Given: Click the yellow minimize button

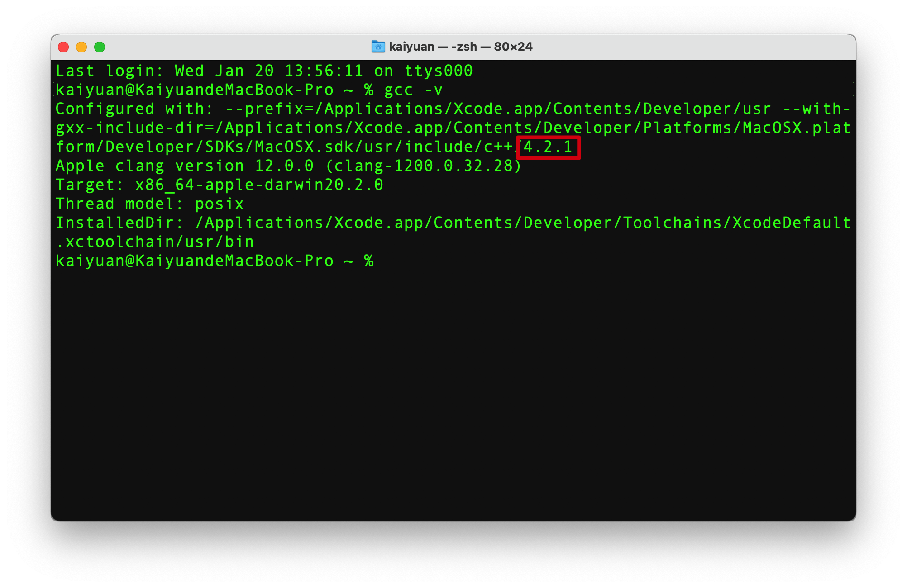Looking at the screenshot, I should [80, 46].
